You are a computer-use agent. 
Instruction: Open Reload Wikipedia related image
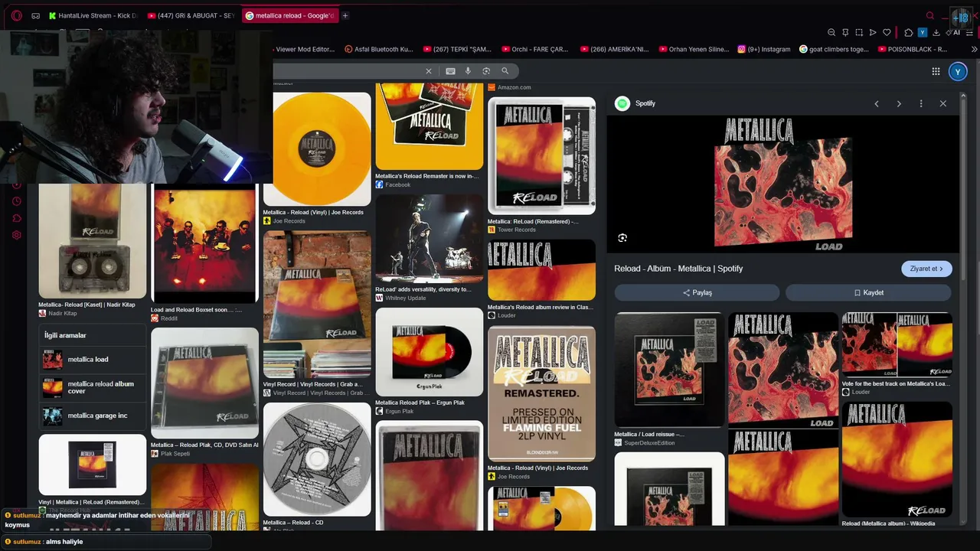click(897, 459)
